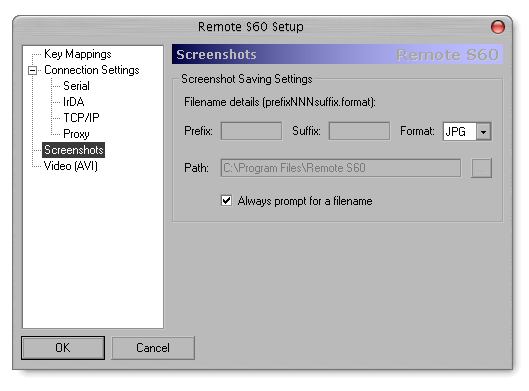Click the browse button beside Path

[x=481, y=168]
